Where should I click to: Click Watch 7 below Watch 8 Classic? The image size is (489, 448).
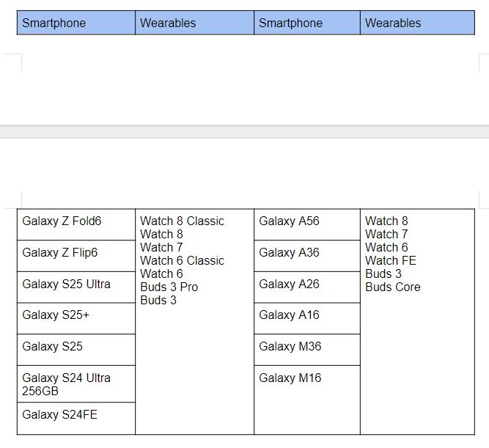[x=161, y=247]
